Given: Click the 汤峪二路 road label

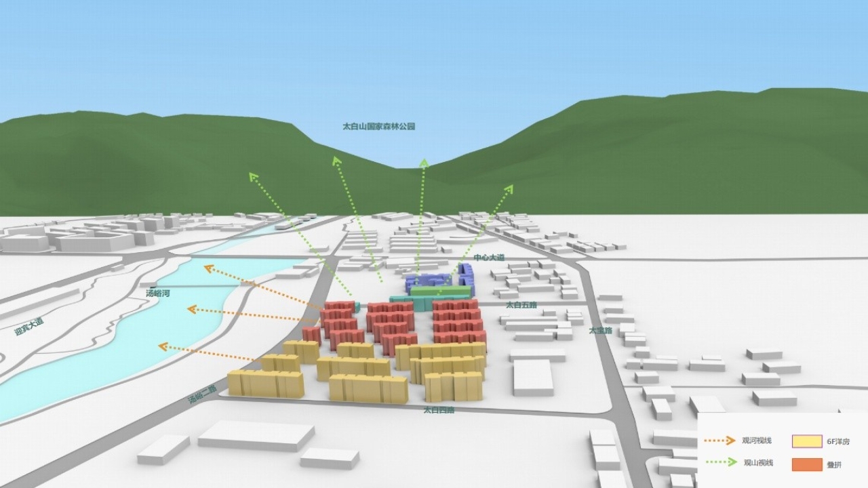Looking at the screenshot, I should (202, 395).
